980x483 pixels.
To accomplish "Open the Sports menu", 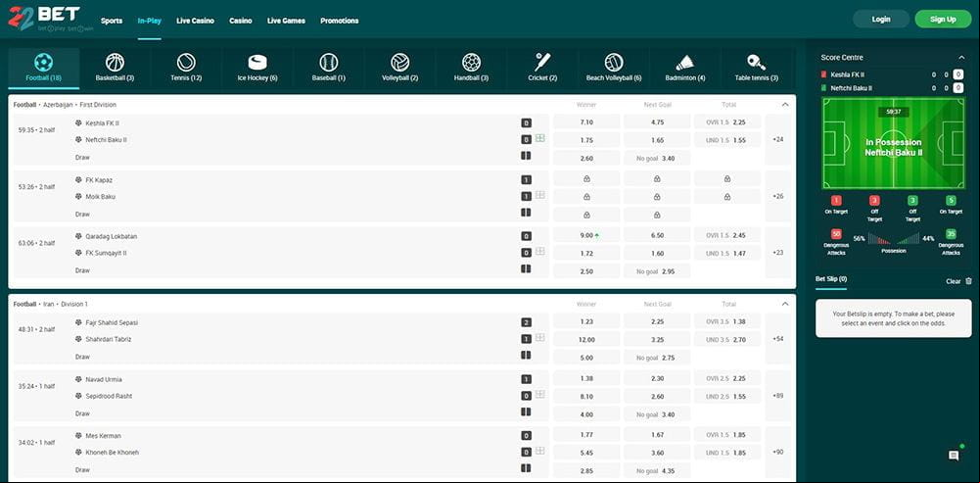I will [112, 21].
